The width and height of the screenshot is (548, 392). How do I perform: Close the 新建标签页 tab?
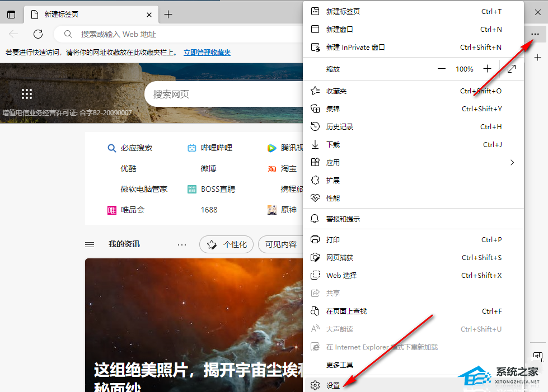tap(149, 15)
